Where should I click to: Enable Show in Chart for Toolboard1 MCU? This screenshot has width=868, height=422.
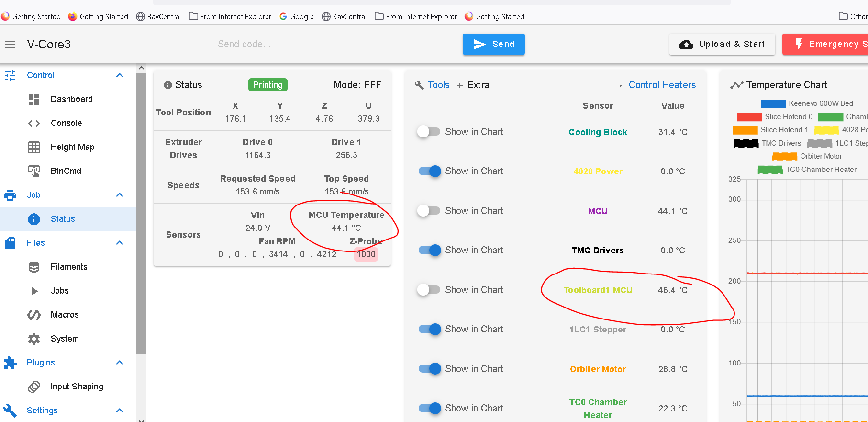tap(429, 290)
